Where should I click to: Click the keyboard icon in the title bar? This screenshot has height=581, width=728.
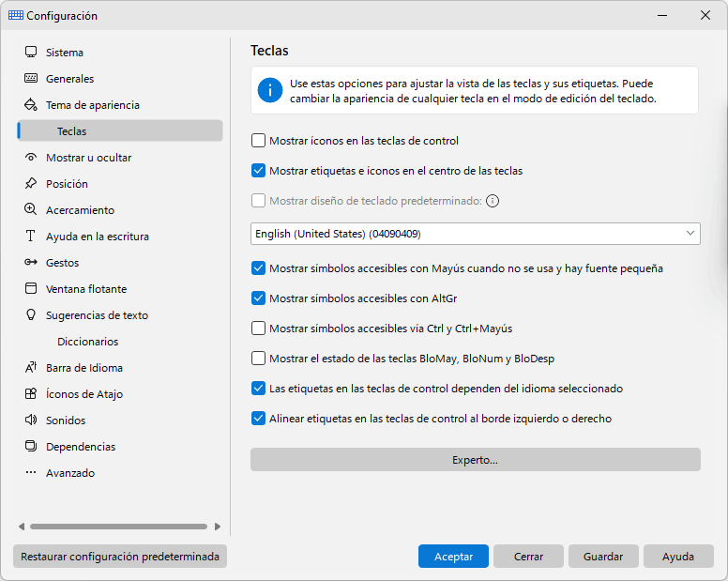[x=16, y=15]
